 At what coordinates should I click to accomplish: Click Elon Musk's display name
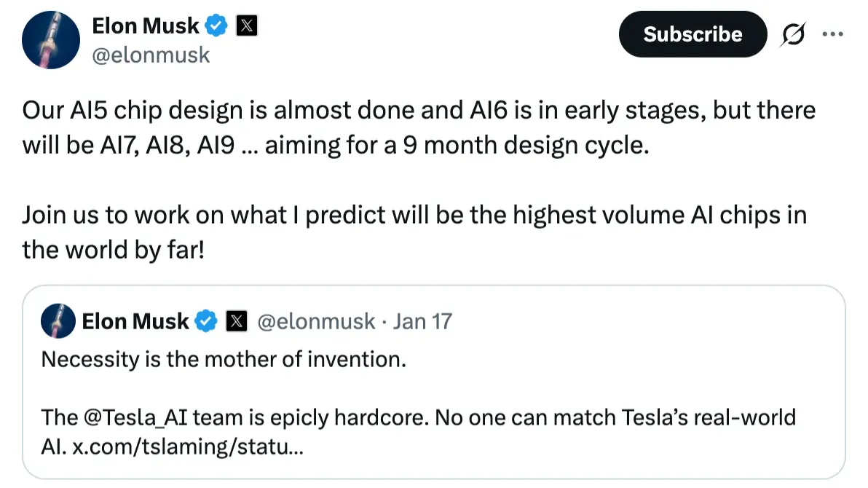pyautogui.click(x=145, y=25)
